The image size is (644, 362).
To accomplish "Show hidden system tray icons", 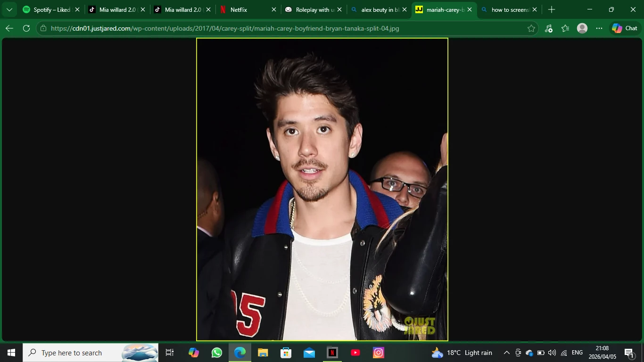I will click(x=507, y=353).
